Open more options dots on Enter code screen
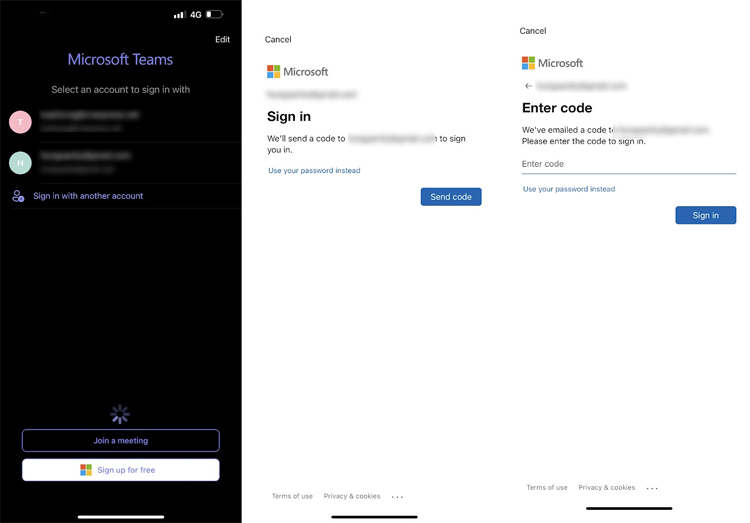This screenshot has height=523, width=750. tap(652, 488)
